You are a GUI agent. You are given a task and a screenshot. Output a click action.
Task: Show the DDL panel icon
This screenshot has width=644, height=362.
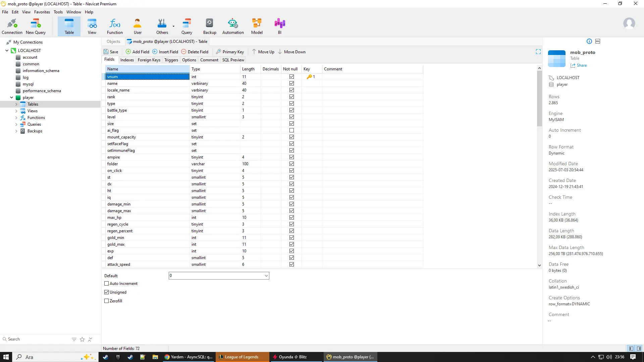point(598,41)
